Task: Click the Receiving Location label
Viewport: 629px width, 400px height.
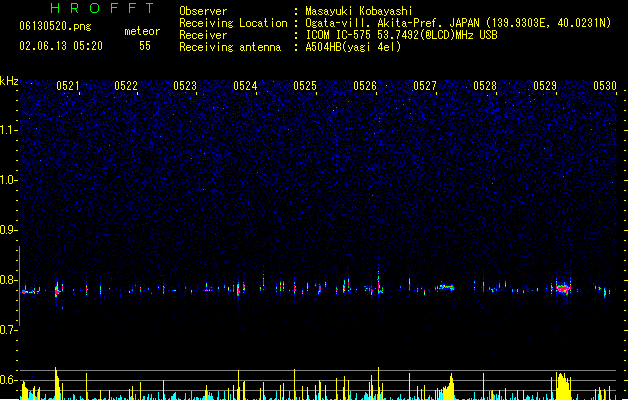Action: coord(233,23)
